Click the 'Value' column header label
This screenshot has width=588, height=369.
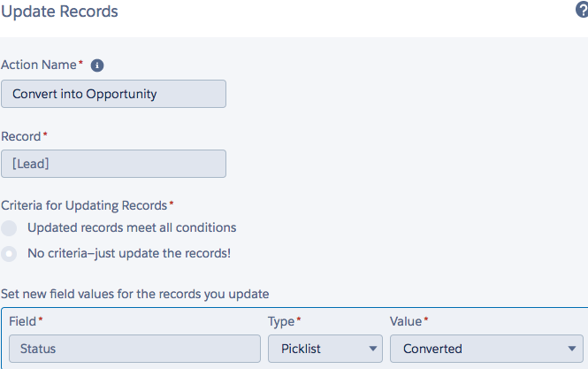[406, 321]
